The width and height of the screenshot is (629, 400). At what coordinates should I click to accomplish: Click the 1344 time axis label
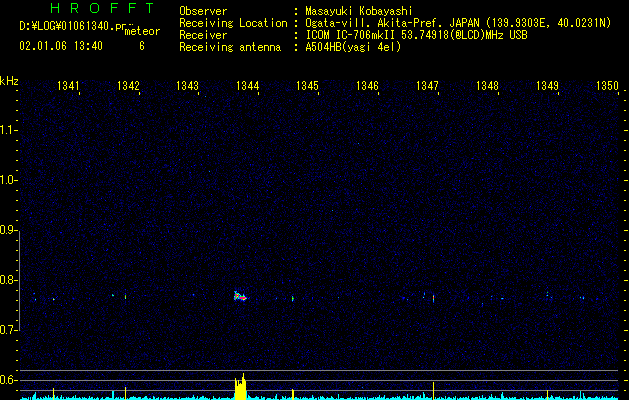(x=248, y=86)
